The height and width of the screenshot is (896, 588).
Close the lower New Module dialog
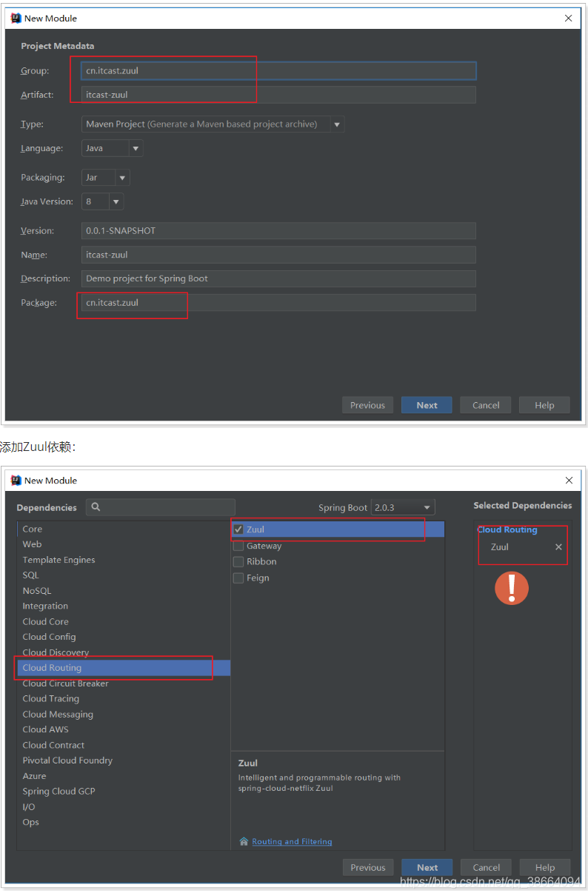tap(569, 481)
